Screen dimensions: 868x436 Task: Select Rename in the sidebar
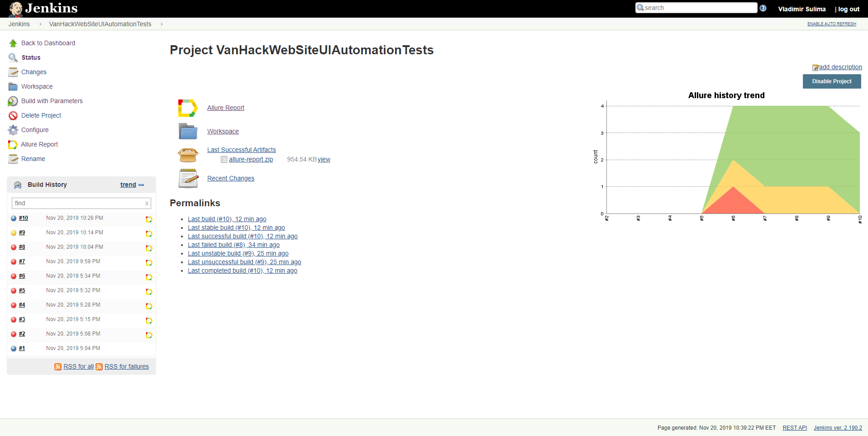[33, 159]
